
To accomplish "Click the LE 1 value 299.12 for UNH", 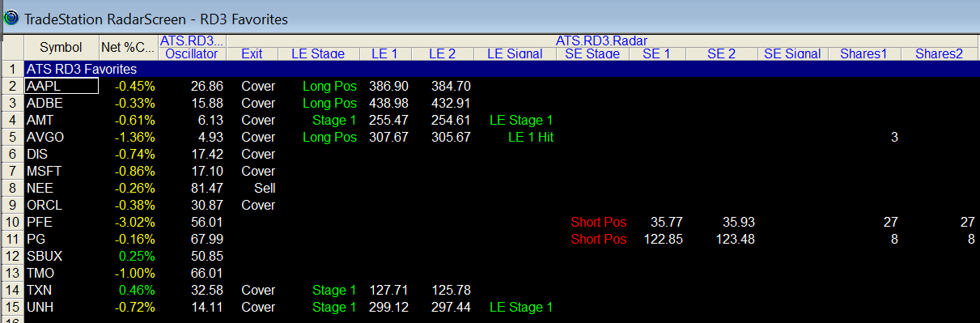I will coord(388,307).
